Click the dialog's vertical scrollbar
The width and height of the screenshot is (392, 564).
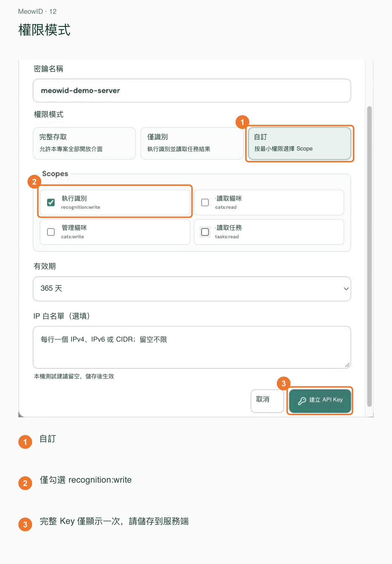tap(369, 256)
